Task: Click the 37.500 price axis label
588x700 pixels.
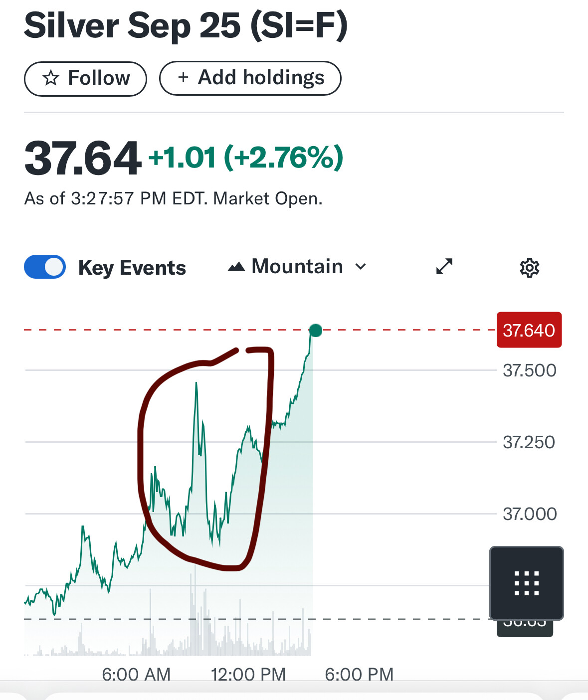Action: coord(529,370)
